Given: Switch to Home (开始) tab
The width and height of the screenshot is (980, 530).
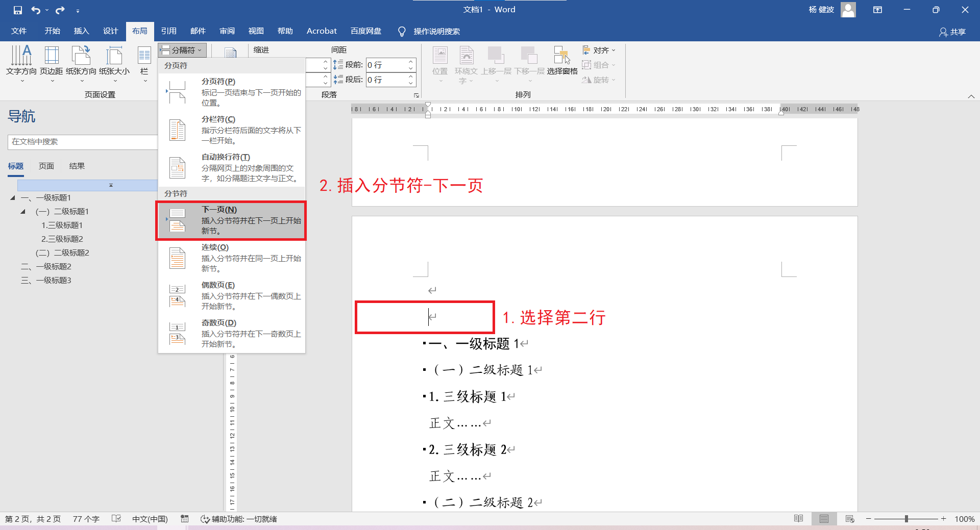Looking at the screenshot, I should tap(52, 31).
